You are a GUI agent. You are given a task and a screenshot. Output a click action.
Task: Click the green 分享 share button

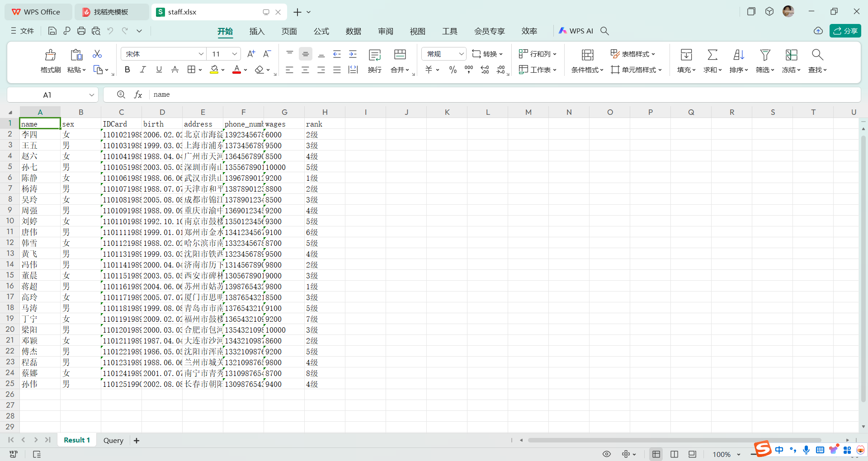[845, 31]
